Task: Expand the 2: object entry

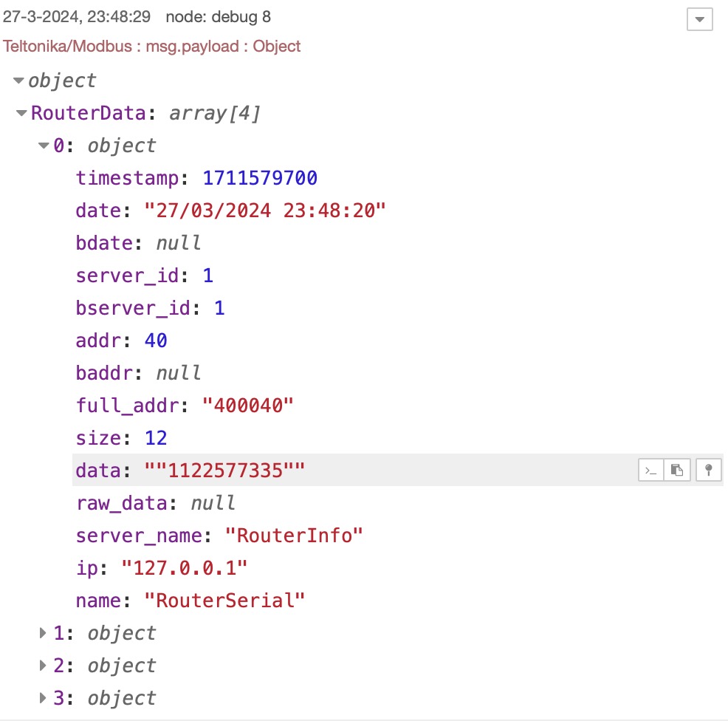Action: [44, 666]
